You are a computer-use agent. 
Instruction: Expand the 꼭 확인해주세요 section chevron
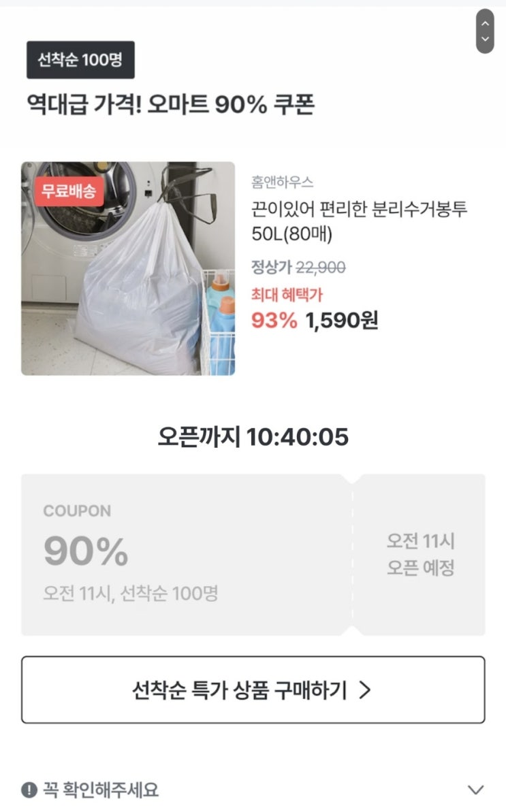(x=475, y=790)
